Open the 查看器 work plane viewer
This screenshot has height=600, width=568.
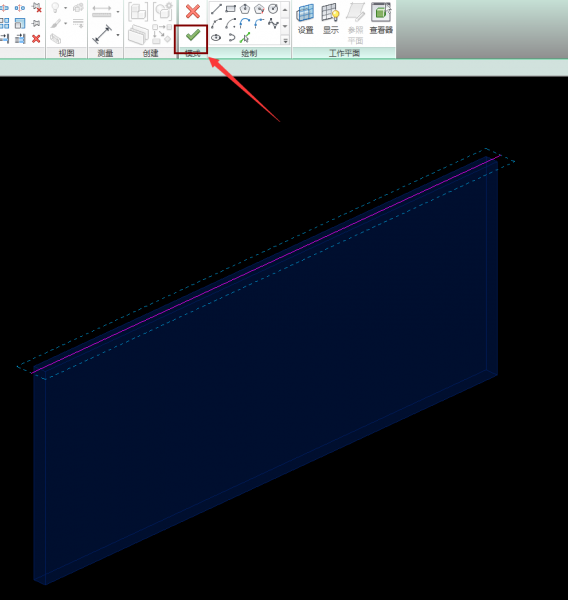pos(381,18)
